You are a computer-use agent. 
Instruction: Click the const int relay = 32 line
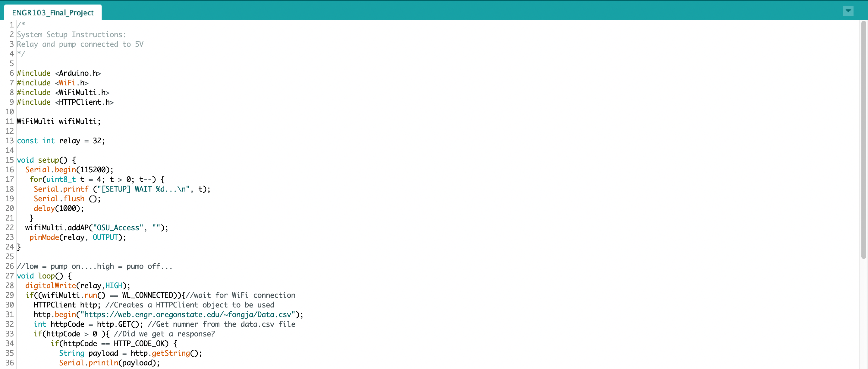coord(61,141)
